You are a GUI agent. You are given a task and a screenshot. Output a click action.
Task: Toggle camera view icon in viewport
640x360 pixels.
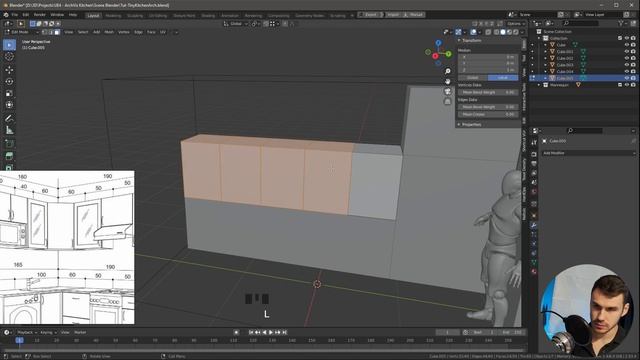(448, 91)
